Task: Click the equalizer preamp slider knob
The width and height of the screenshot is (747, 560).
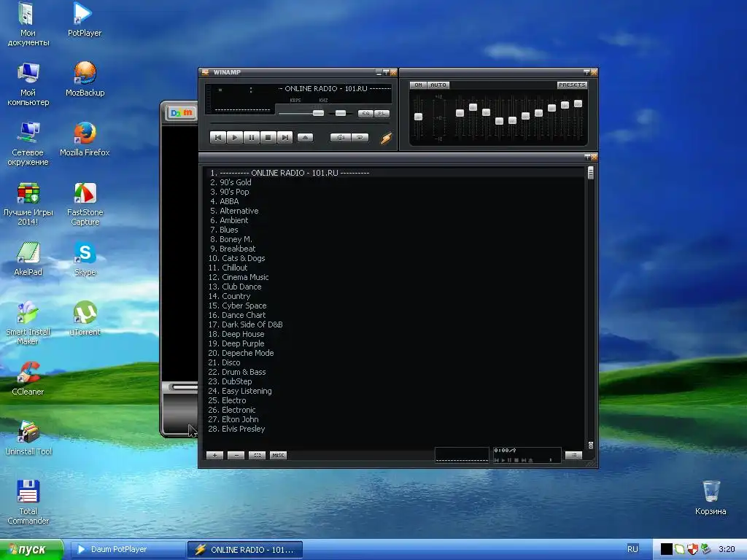Action: [x=418, y=117]
